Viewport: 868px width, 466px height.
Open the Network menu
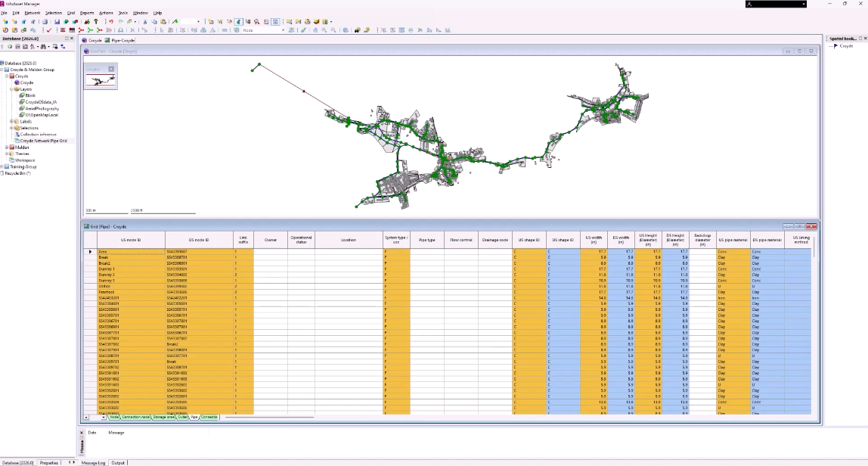tap(32, 13)
